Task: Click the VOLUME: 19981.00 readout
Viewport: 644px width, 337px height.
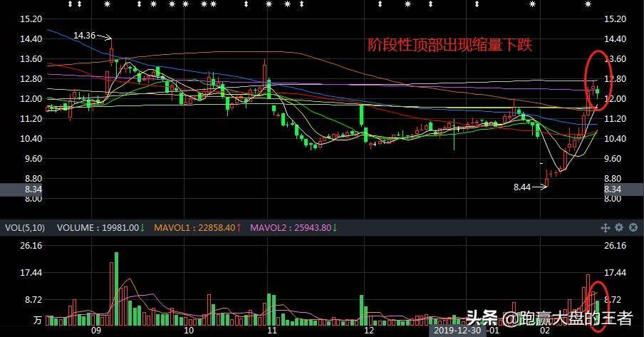Action: 100,228
